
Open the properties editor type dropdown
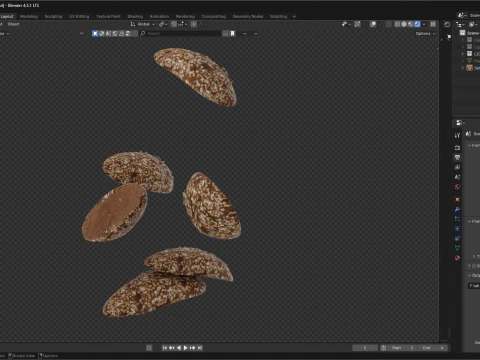click(460, 123)
